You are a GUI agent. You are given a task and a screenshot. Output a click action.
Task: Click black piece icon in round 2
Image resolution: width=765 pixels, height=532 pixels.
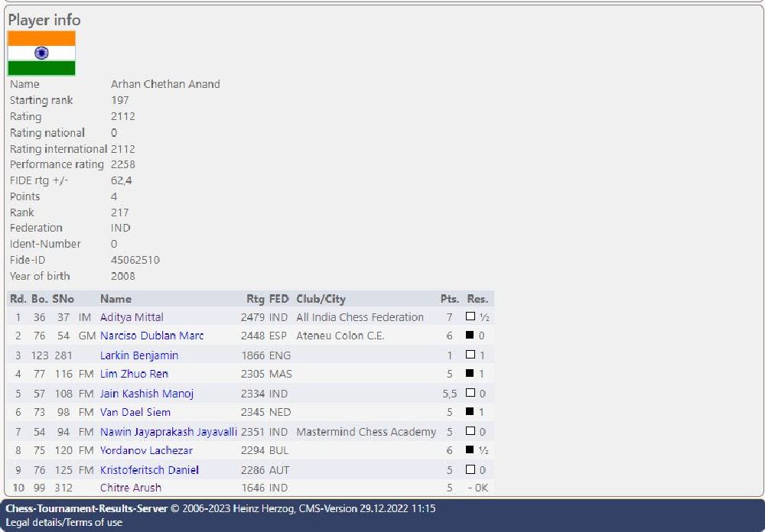pos(470,336)
